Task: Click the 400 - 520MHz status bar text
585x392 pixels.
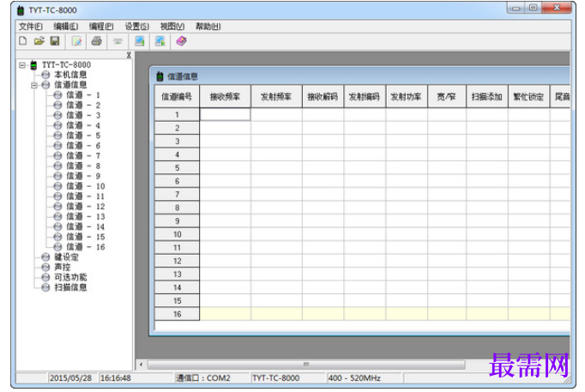Action: [x=354, y=377]
